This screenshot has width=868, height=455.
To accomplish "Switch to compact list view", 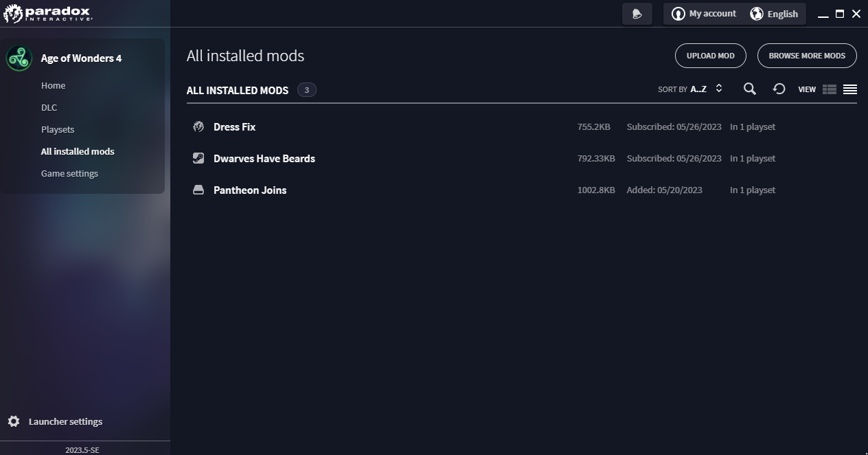I will pos(850,89).
